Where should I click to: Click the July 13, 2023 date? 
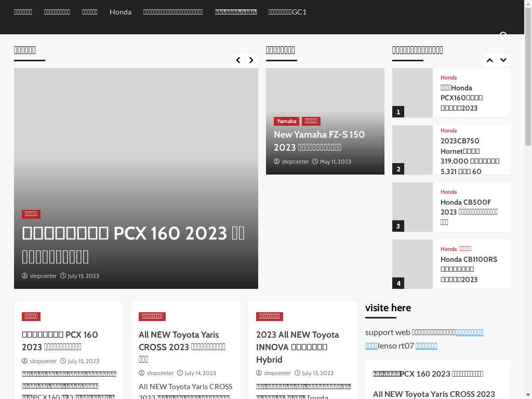coord(317,373)
